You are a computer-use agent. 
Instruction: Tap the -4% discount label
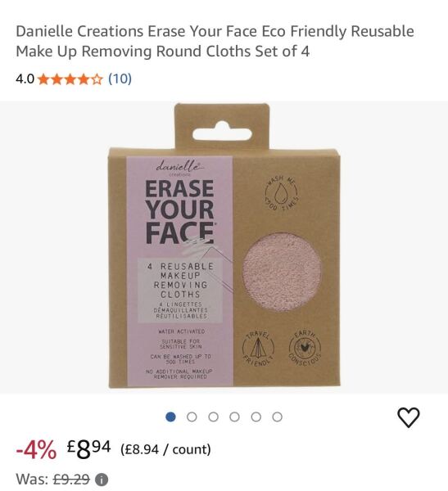(36, 449)
